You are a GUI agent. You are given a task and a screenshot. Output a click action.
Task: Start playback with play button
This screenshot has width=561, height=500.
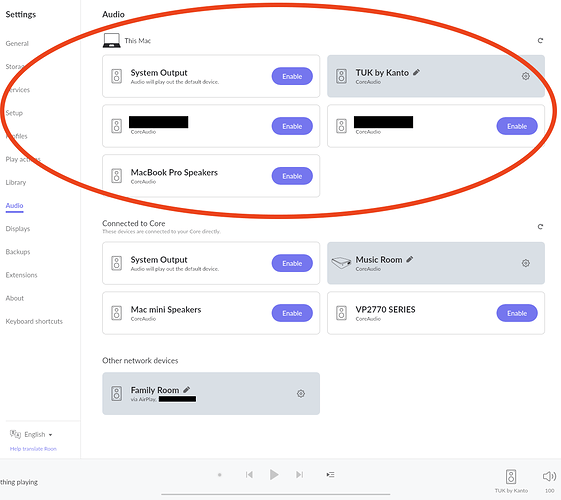click(x=274, y=475)
